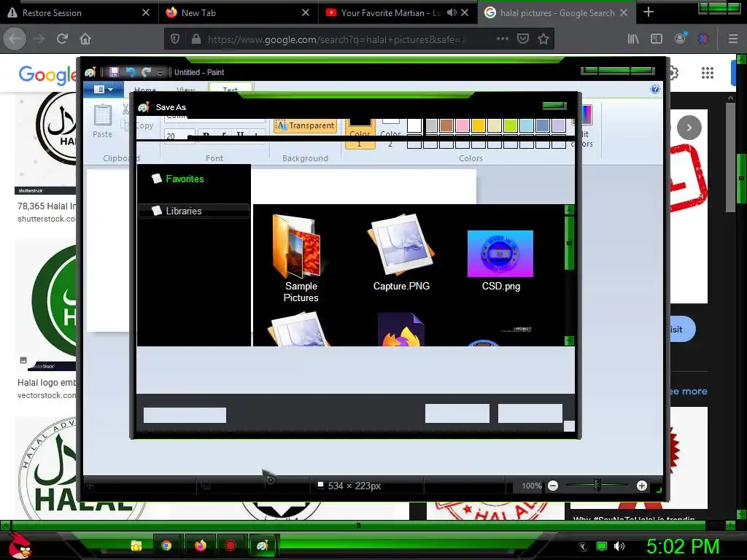This screenshot has width=747, height=560.
Task: Open a new browser tab with plus
Action: [x=649, y=12]
